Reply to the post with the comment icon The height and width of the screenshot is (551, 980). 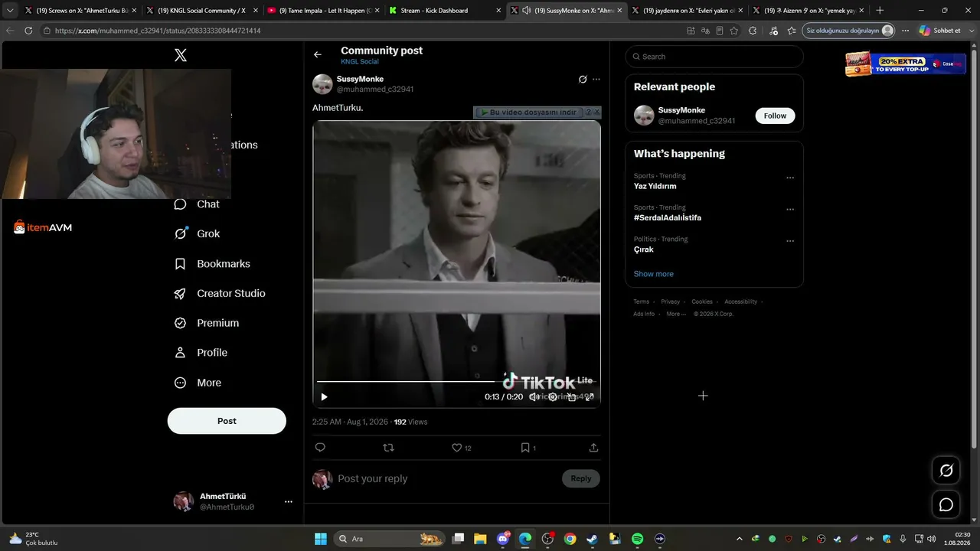pos(320,448)
